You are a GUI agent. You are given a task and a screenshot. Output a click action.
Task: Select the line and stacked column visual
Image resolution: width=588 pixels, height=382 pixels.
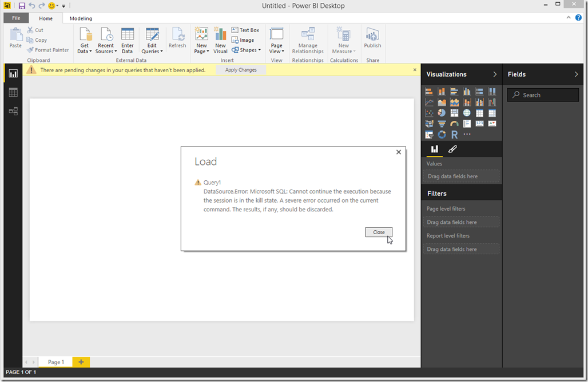467,102
